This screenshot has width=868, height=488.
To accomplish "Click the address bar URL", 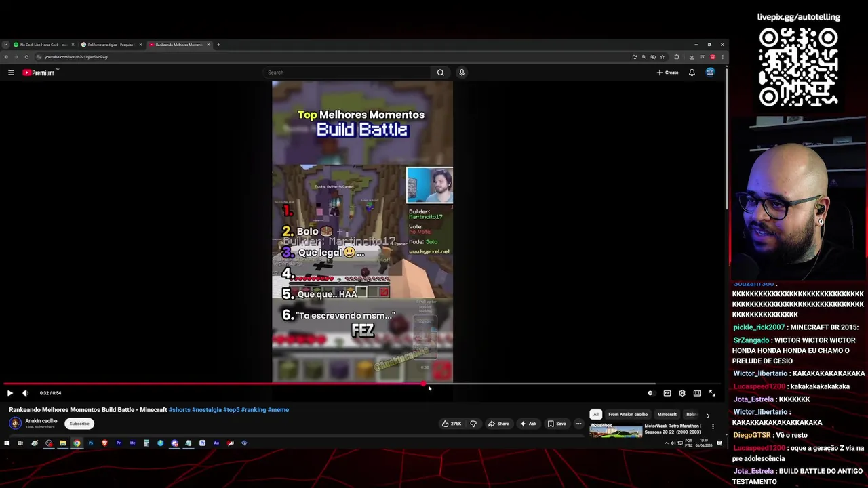I will pos(76,57).
